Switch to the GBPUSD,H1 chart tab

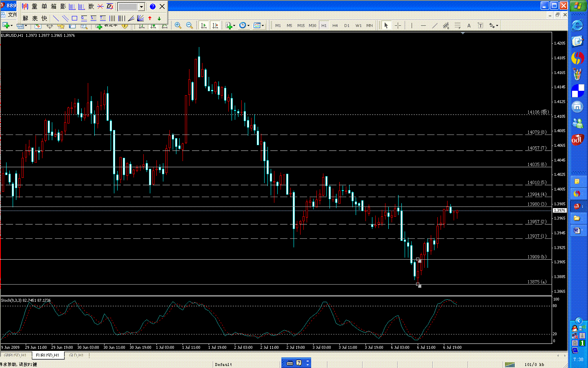click(15, 355)
